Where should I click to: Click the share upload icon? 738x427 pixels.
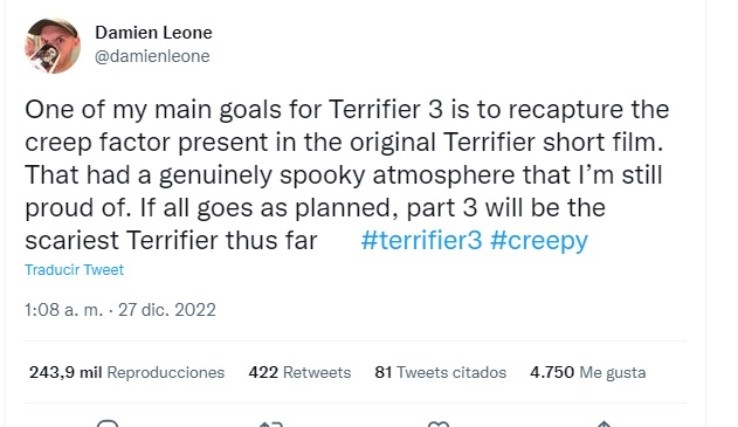[x=602, y=423]
